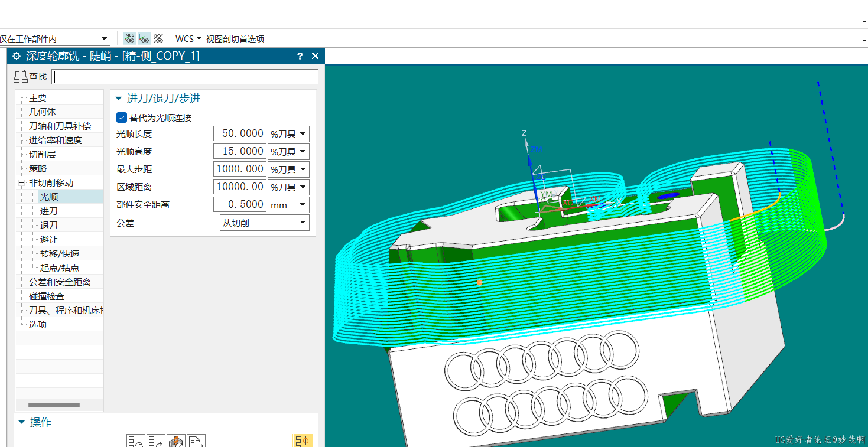The width and height of the screenshot is (868, 447).
Task: Select 退刀 under 非切削移动
Action: coord(49,226)
